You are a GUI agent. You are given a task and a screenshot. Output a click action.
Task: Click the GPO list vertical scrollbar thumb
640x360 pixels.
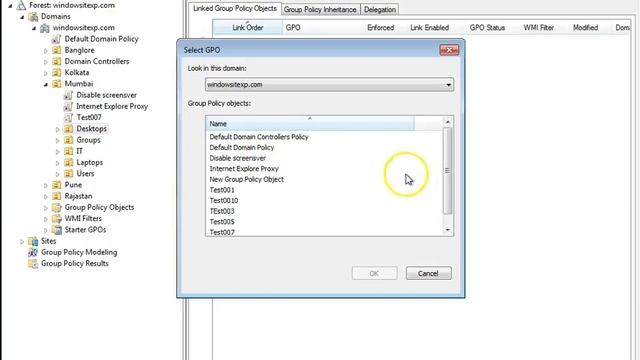point(448,171)
